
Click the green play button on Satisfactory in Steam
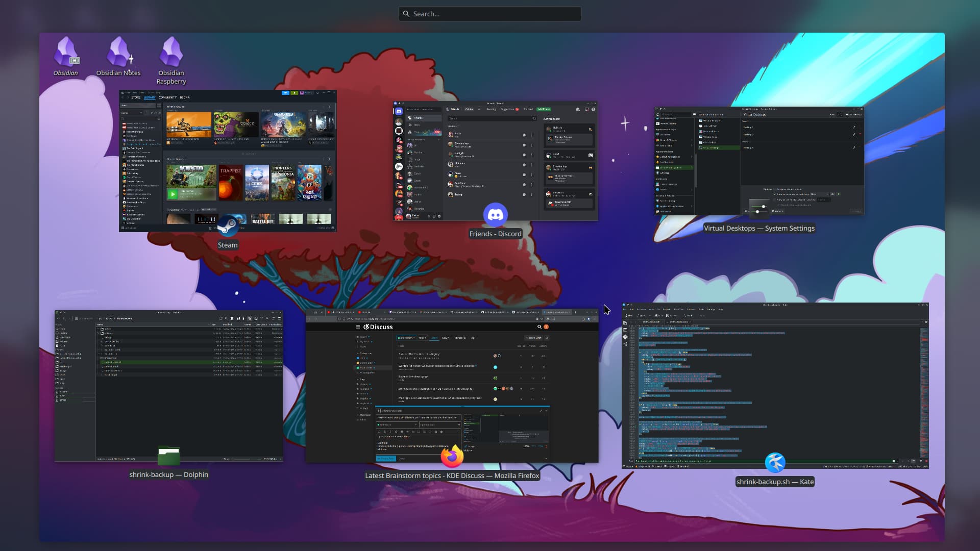(173, 194)
